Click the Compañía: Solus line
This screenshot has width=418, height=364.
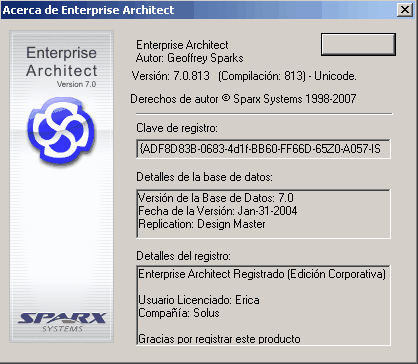pyautogui.click(x=179, y=313)
